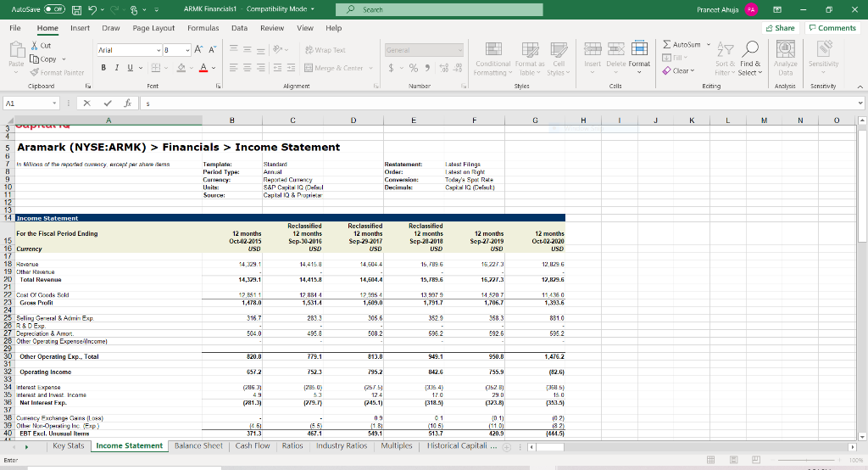Open the Ratios sheet tab
This screenshot has height=470, width=868.
(292, 445)
